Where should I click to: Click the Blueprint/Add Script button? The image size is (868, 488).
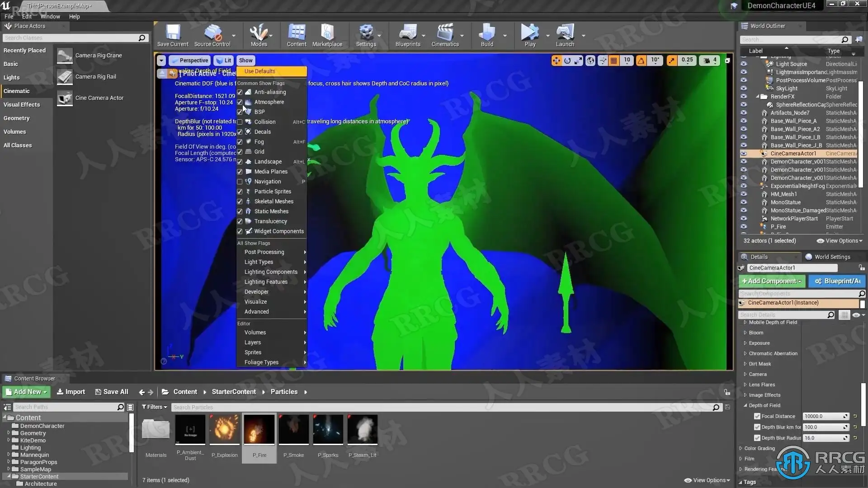click(837, 281)
